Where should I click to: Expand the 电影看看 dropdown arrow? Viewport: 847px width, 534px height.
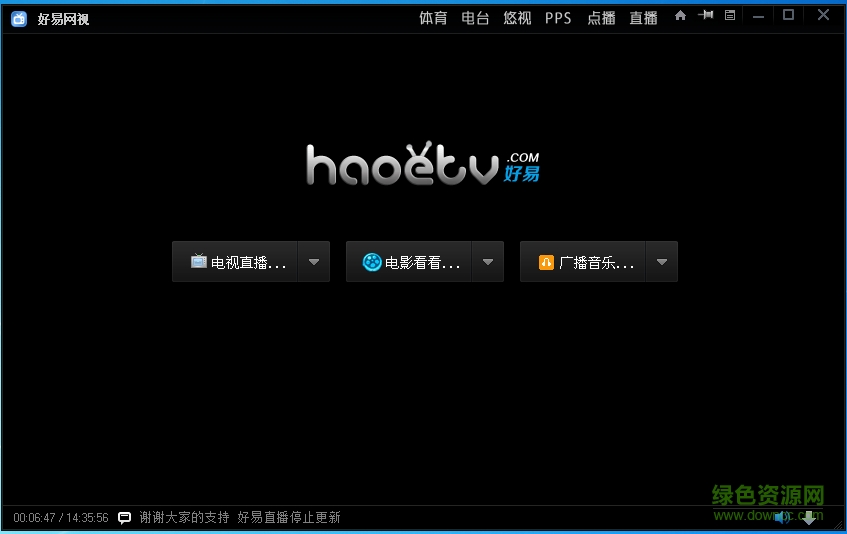[487, 262]
